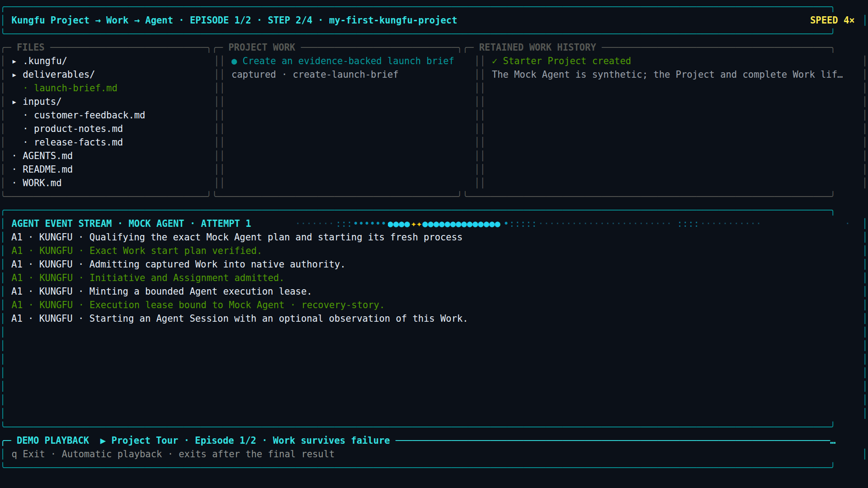Viewport: 868px width, 488px height.
Task: Select 'Minting a bounded Agent execution lease.' line
Action: point(161,291)
